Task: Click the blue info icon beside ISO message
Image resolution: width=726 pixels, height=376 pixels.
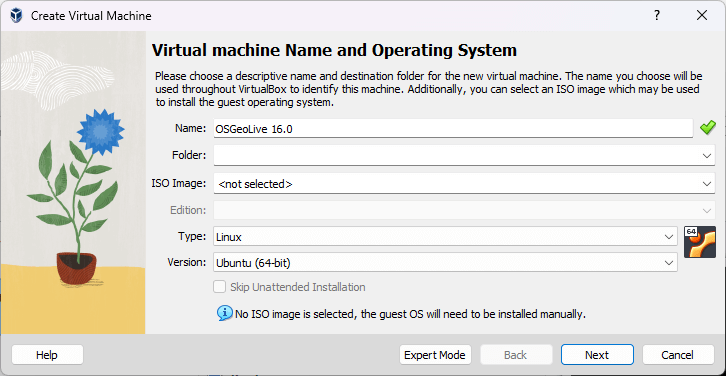Action: (224, 313)
